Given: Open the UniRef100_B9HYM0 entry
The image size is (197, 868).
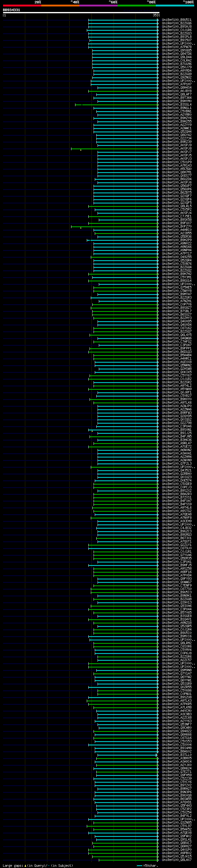Looking at the screenshot, I should 176,101.
